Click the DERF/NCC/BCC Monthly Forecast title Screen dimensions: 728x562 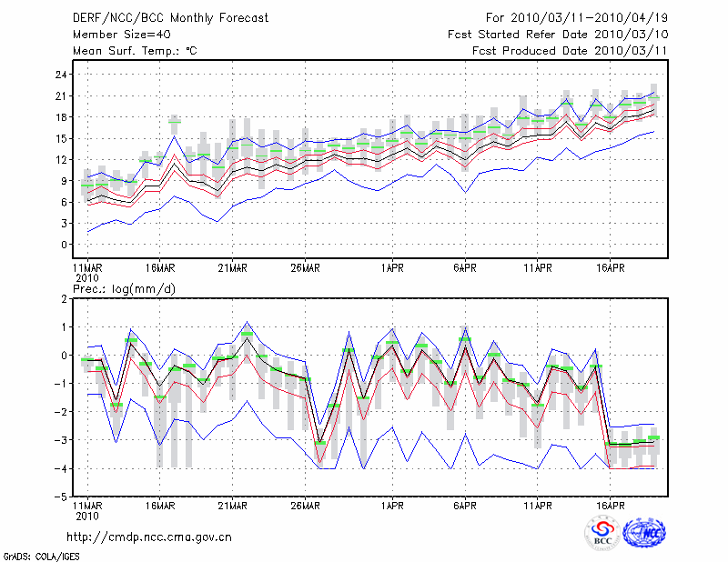coord(168,17)
